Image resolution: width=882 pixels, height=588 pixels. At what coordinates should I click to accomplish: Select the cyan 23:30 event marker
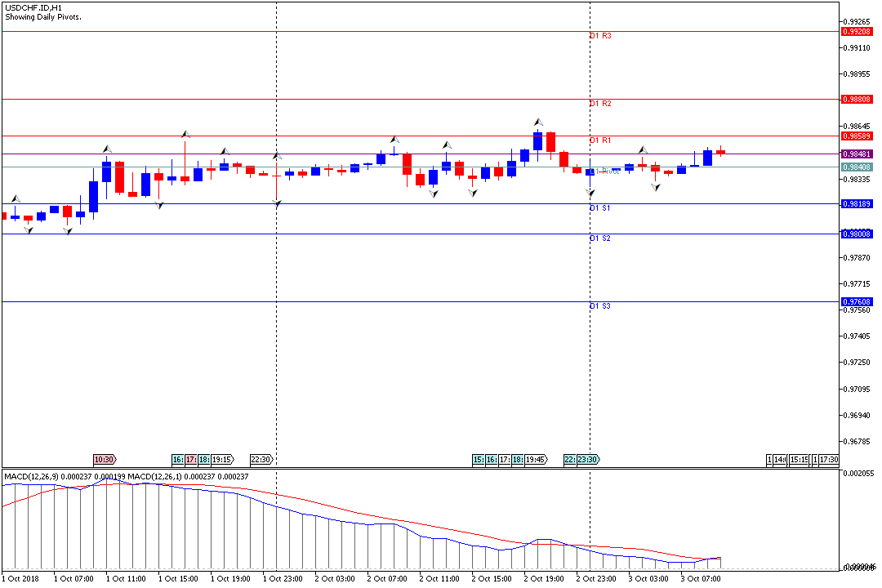click(x=588, y=460)
